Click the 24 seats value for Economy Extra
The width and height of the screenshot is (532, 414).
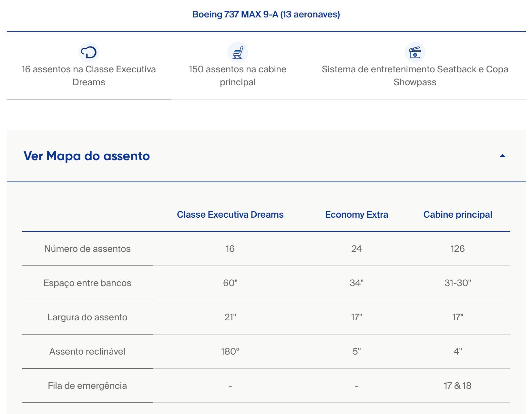coord(356,249)
